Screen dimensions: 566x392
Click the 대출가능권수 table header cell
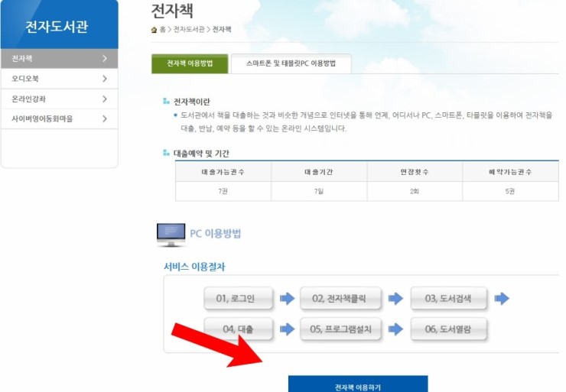pos(223,172)
